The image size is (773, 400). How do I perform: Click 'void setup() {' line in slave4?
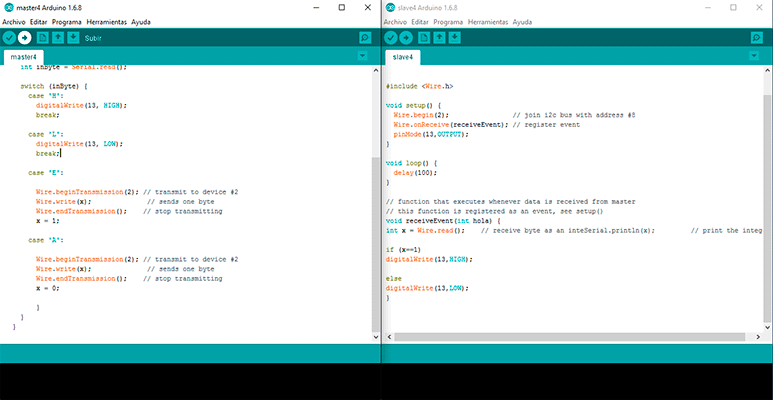(x=413, y=105)
